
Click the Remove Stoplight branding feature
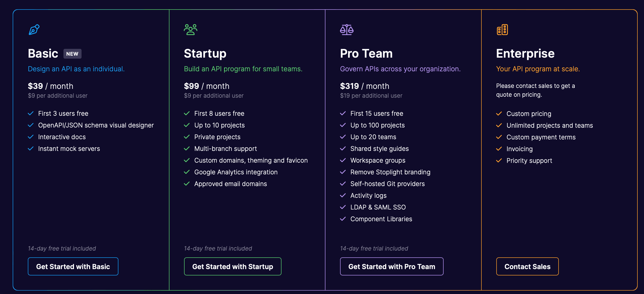[390, 172]
